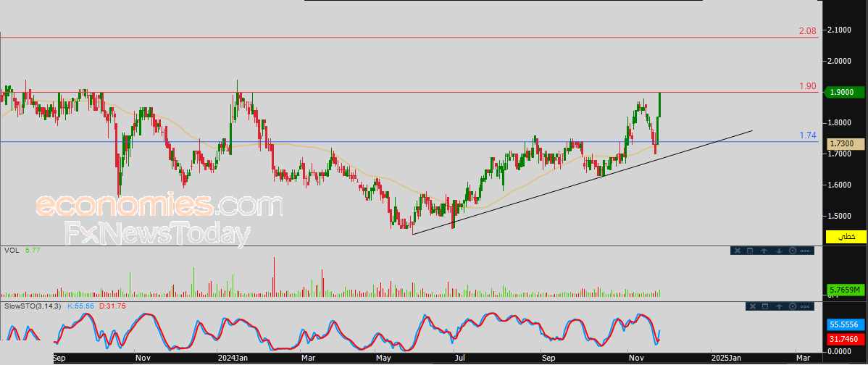Maximize the SlowSTO indicator panel
Viewport: 868px width, 365px height.
[x=765, y=306]
